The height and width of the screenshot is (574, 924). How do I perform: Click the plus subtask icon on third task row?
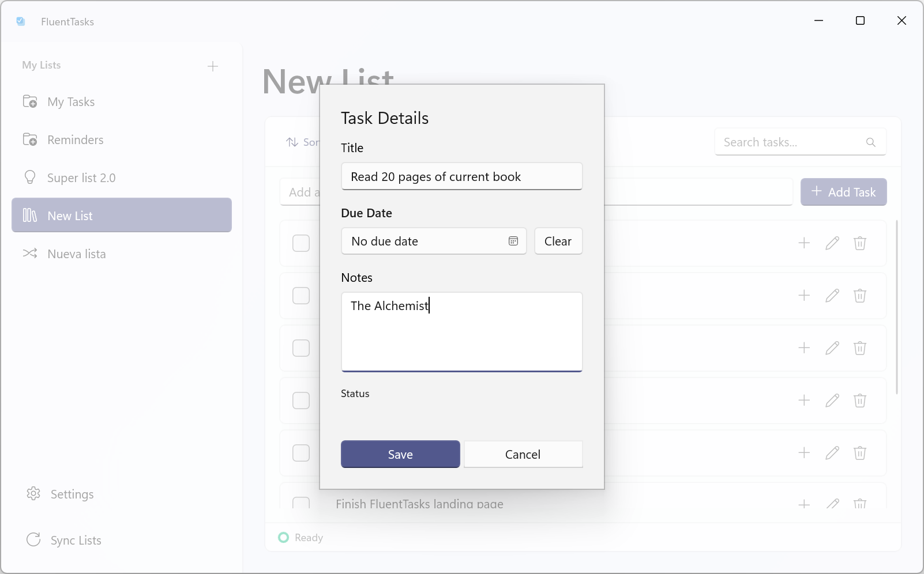pos(804,348)
